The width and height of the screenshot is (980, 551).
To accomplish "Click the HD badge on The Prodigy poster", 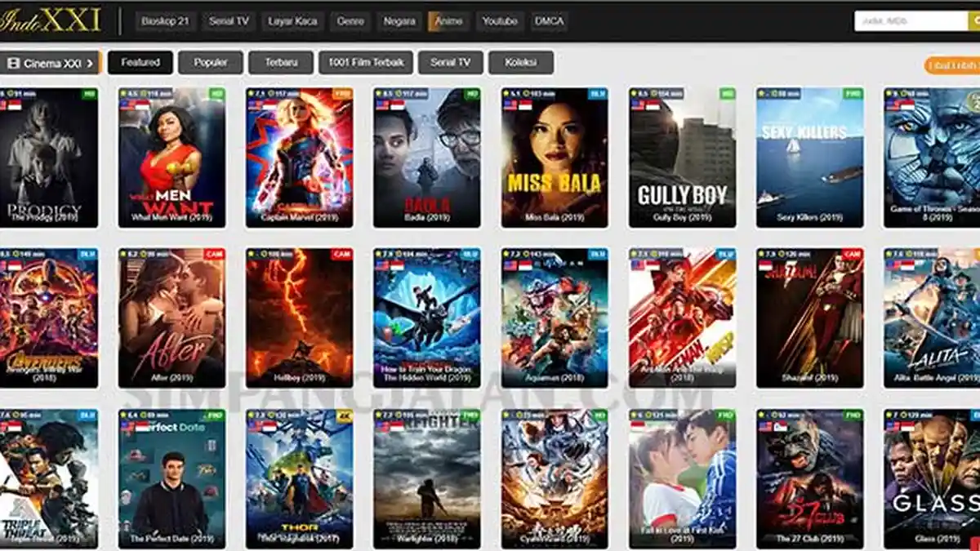I will point(90,94).
